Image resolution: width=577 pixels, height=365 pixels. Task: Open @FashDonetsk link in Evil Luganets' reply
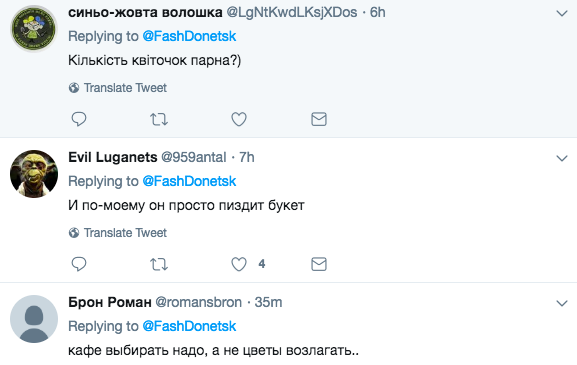189,181
